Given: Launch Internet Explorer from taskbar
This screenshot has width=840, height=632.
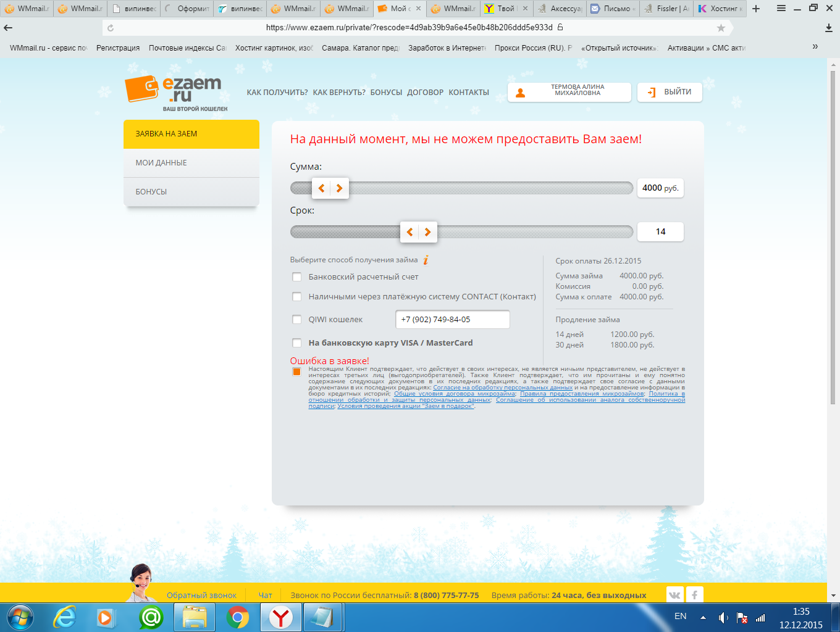Looking at the screenshot, I should point(65,617).
